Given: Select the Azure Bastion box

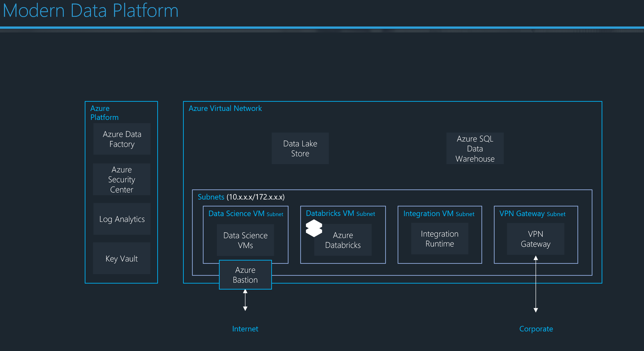Looking at the screenshot, I should coord(245,275).
